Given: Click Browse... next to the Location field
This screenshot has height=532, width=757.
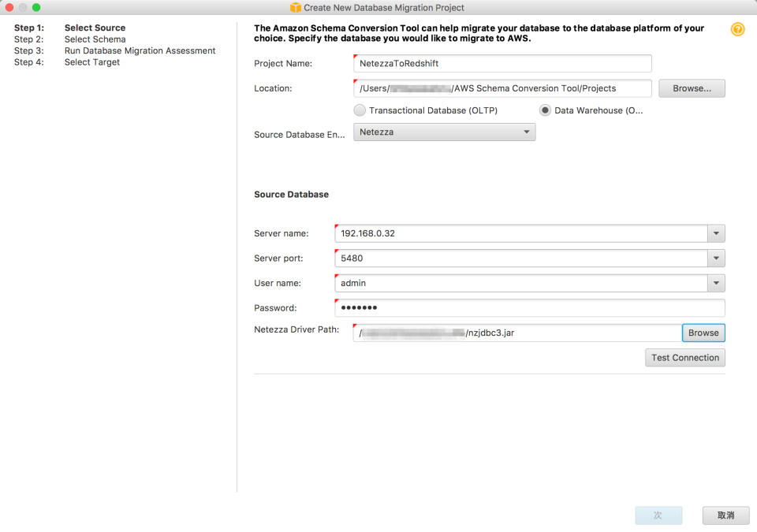Looking at the screenshot, I should [x=692, y=87].
